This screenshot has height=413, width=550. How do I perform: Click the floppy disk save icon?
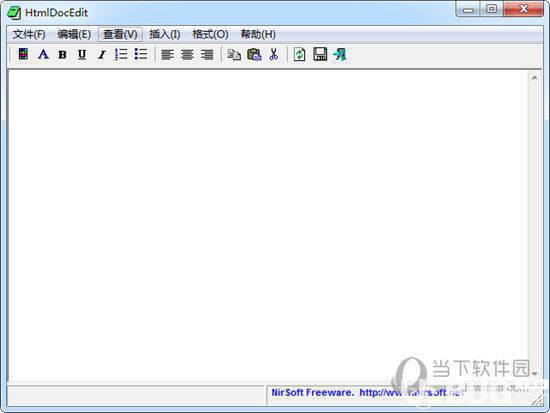[320, 54]
